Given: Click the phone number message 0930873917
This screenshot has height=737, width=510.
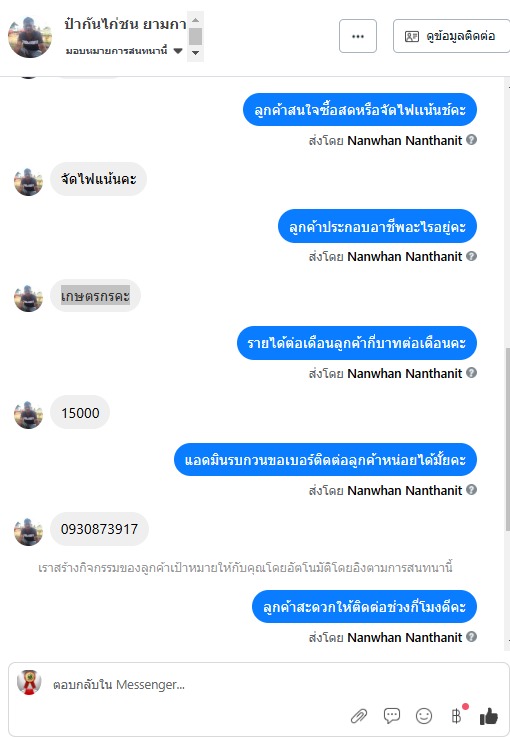Looking at the screenshot, I should point(99,529).
